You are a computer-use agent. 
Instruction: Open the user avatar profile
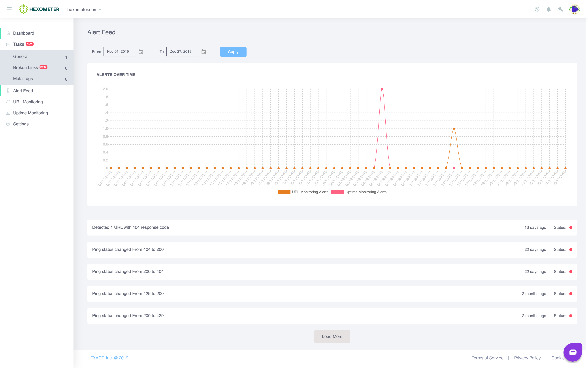(x=574, y=9)
